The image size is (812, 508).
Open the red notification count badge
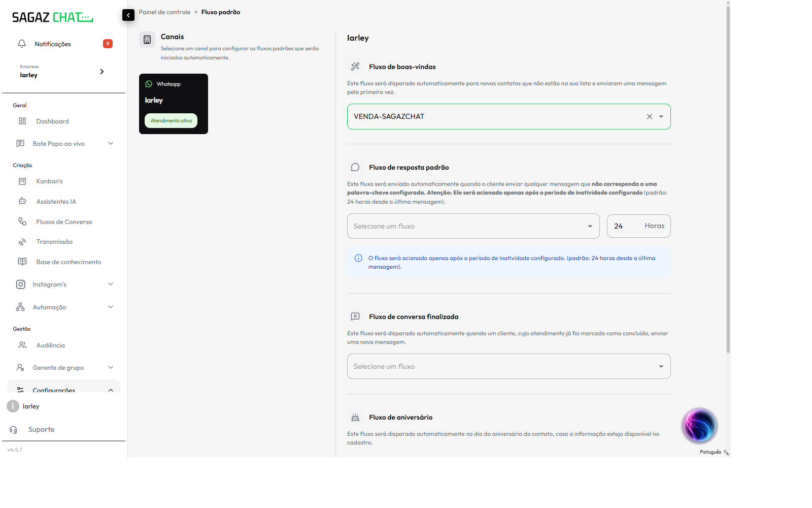click(x=108, y=44)
